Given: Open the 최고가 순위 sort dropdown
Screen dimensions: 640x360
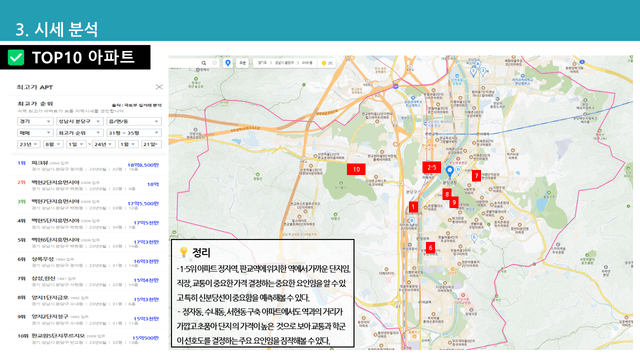Looking at the screenshot, I should pos(80,133).
